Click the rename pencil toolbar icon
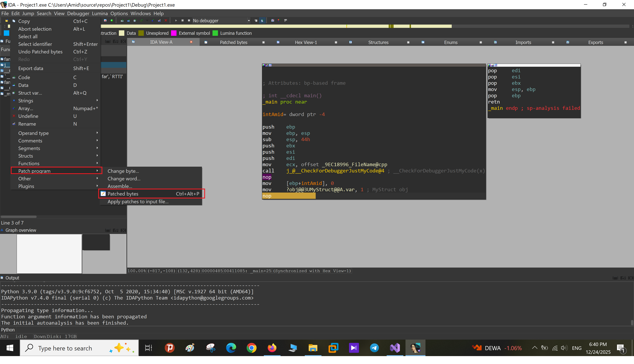Screen dimensions: 634x364 coord(159,20)
